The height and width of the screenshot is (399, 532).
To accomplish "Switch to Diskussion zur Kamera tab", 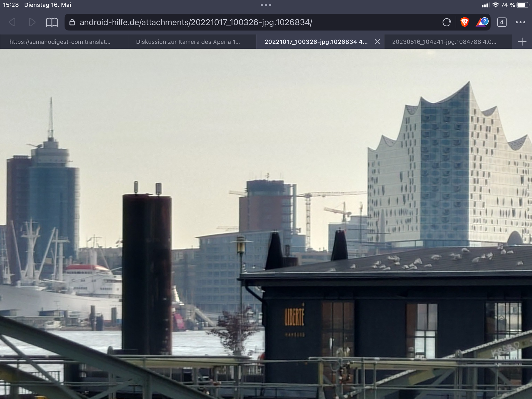I will [188, 42].
